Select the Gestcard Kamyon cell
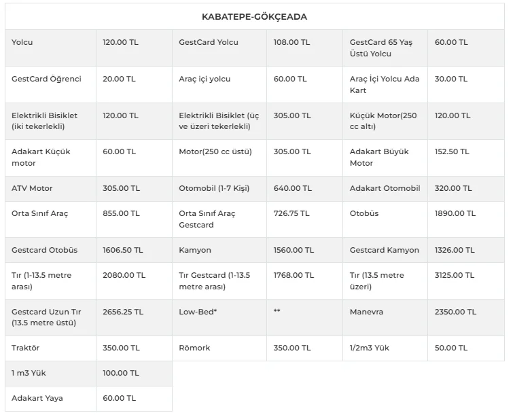This screenshot has width=532, height=415. coord(385,250)
